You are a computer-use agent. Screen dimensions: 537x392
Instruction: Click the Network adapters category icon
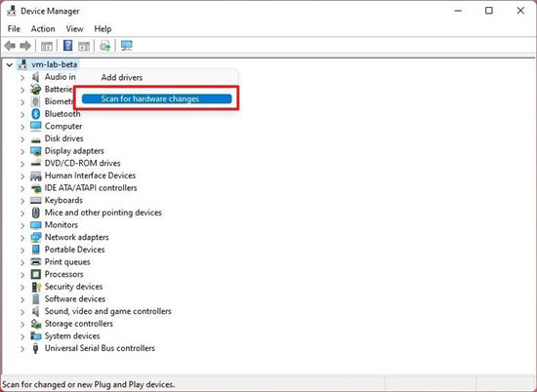(35, 237)
